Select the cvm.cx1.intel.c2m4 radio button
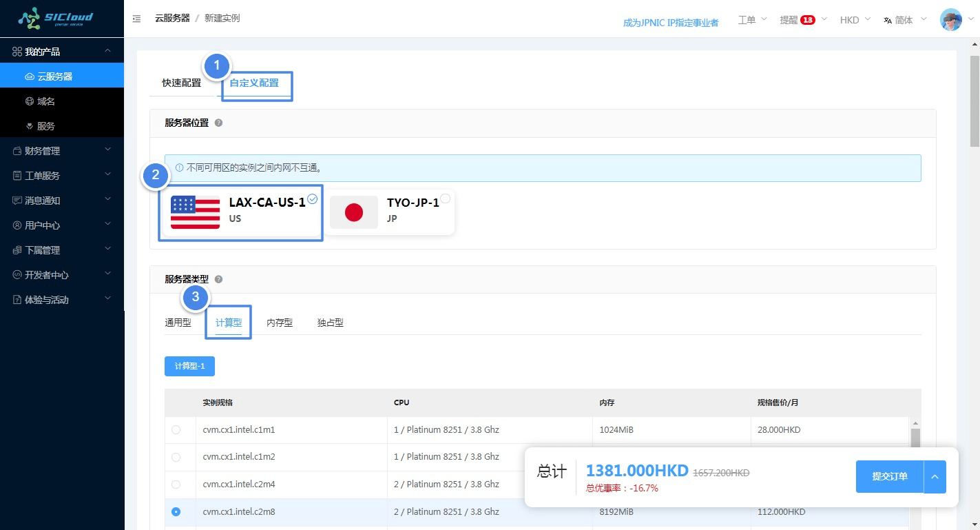 point(176,485)
